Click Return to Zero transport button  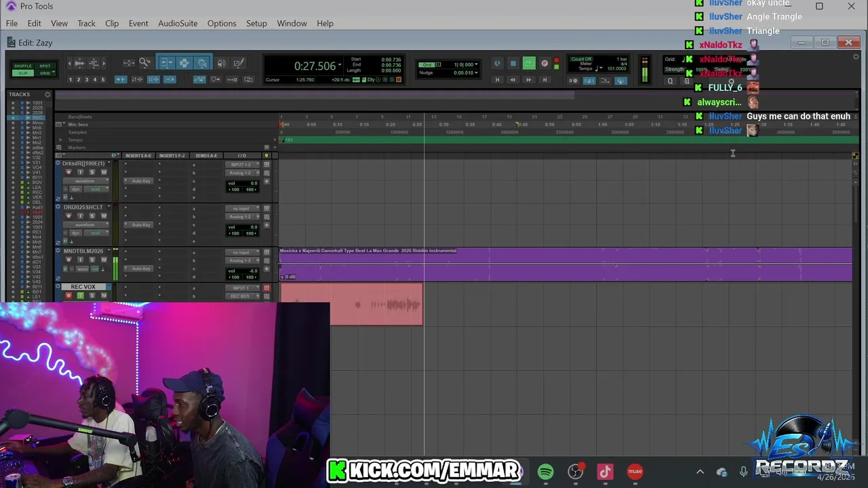pyautogui.click(x=497, y=79)
